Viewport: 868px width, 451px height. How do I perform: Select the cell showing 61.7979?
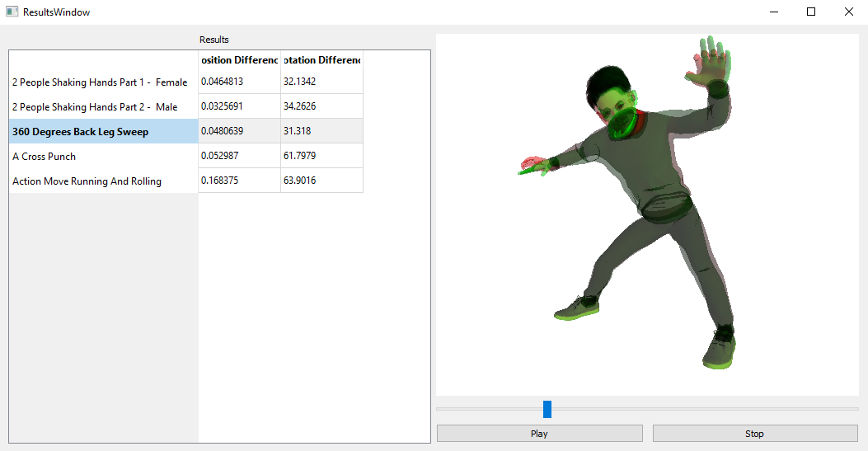(x=321, y=156)
